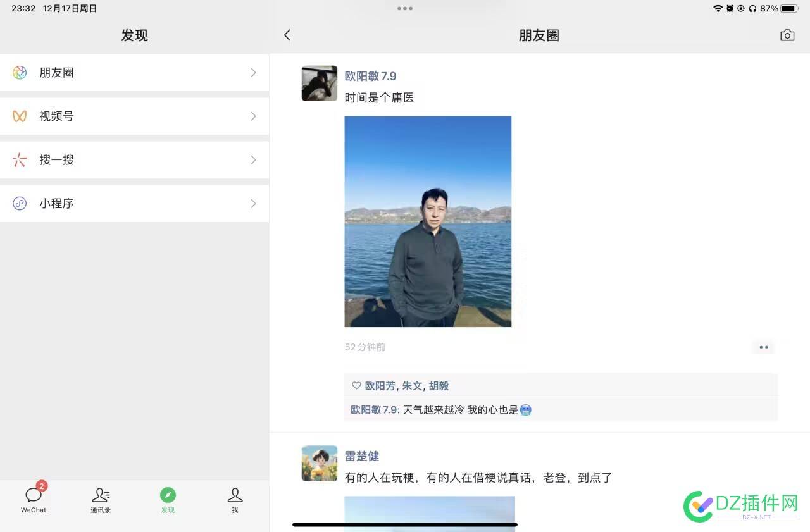Tap the 朋友圈 title in the right header
This screenshot has height=532, width=810.
[x=539, y=35]
